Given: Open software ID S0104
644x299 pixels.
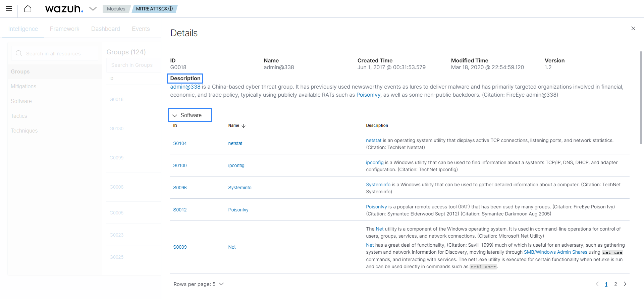Looking at the screenshot, I should 180,143.
